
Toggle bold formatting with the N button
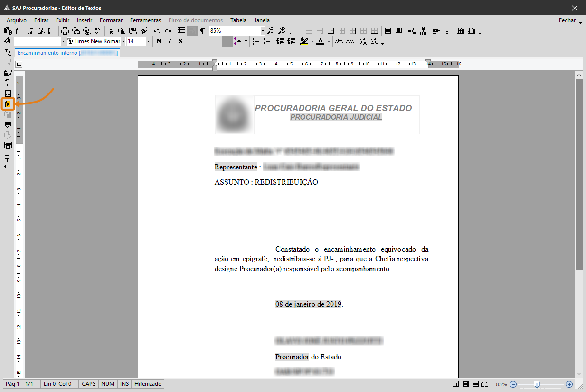[159, 41]
